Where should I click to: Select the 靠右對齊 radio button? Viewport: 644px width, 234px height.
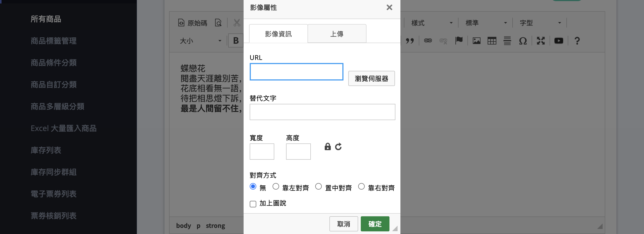(x=361, y=187)
